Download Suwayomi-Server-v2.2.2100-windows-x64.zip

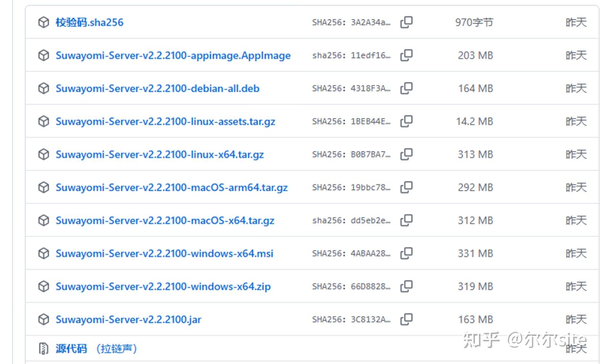point(163,287)
